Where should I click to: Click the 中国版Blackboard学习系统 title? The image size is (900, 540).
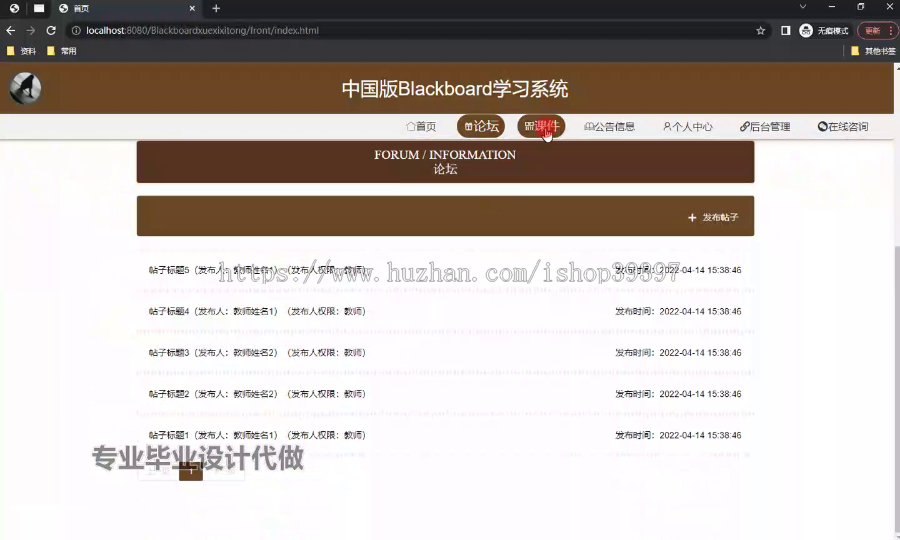pos(455,89)
